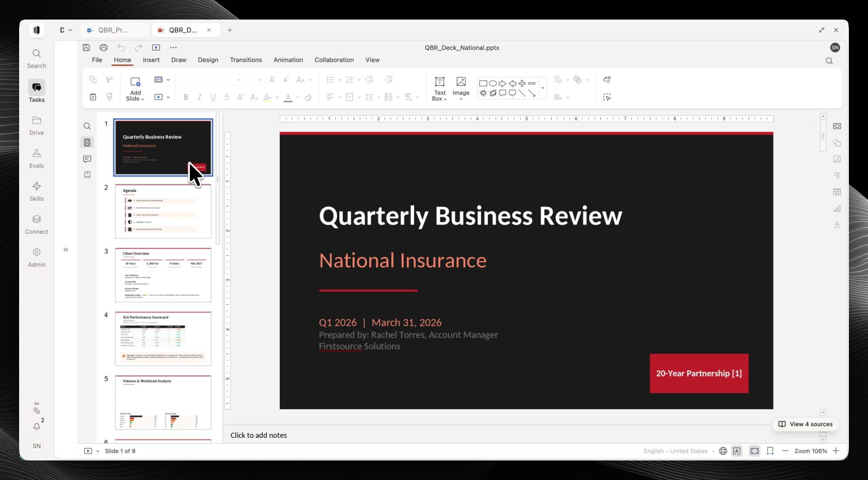
Task: Open the workspace D dropdown
Action: coord(66,30)
